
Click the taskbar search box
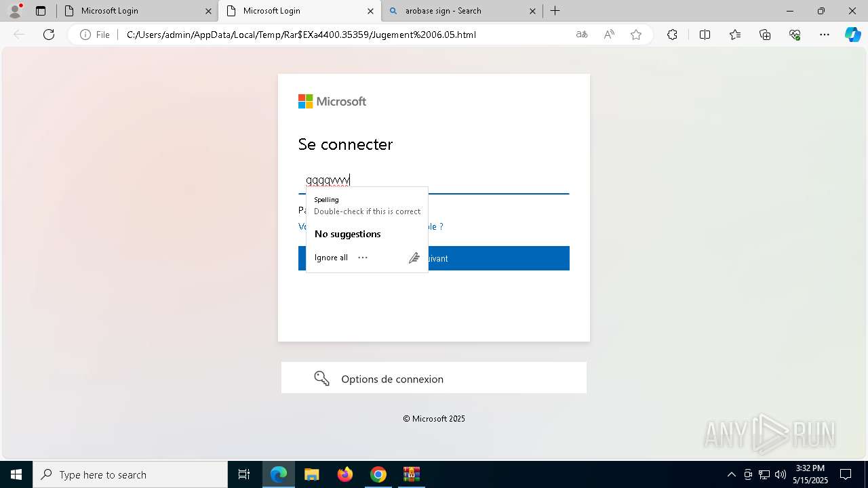(130, 474)
